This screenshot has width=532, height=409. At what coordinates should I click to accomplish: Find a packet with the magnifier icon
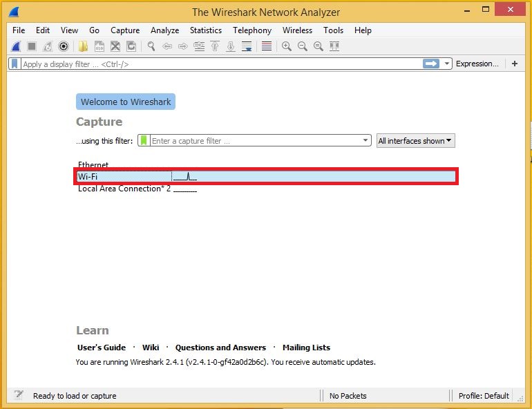(151, 46)
